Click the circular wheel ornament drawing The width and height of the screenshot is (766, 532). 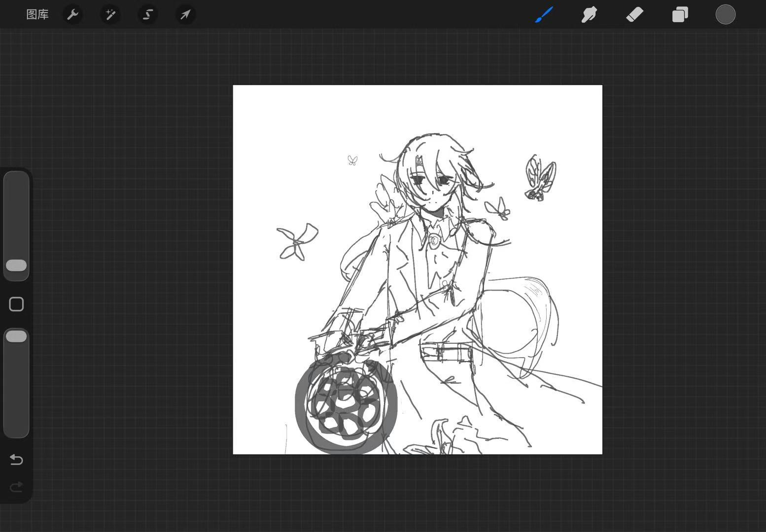(x=346, y=407)
